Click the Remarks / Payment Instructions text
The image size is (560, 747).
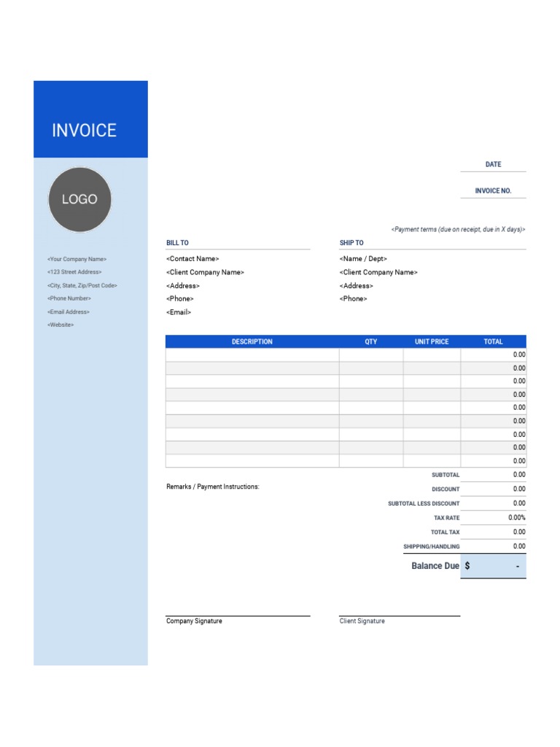212,487
